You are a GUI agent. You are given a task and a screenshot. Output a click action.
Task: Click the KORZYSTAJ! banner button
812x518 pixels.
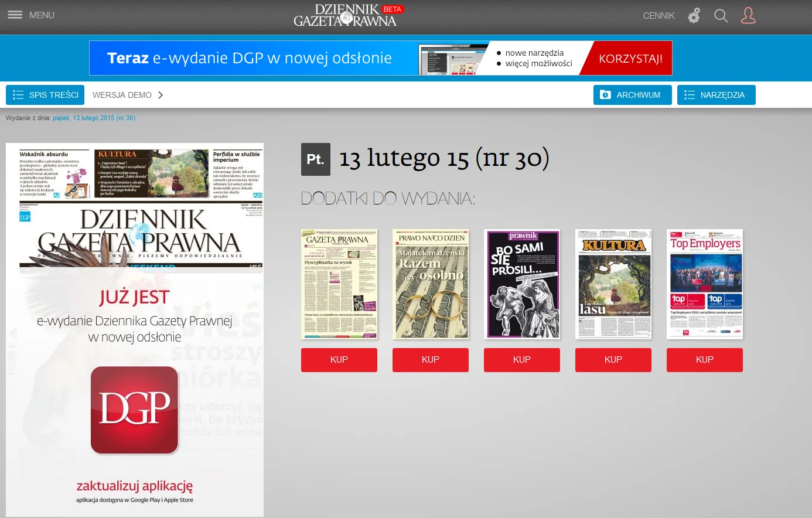click(630, 59)
